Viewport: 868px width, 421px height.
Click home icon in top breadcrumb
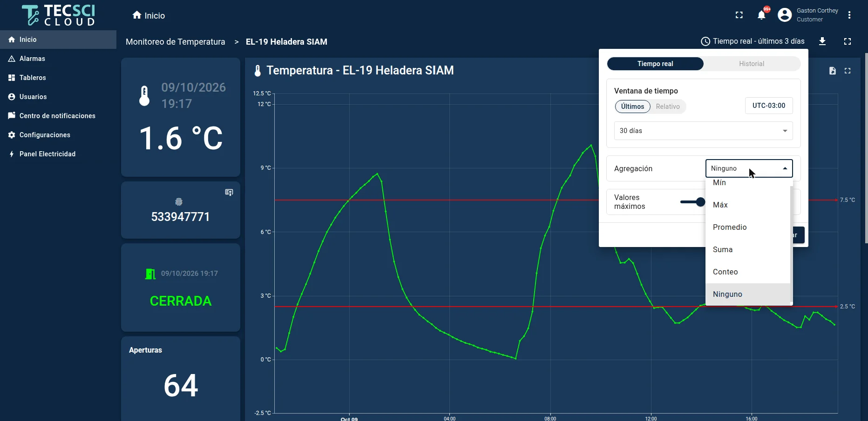coord(137,15)
